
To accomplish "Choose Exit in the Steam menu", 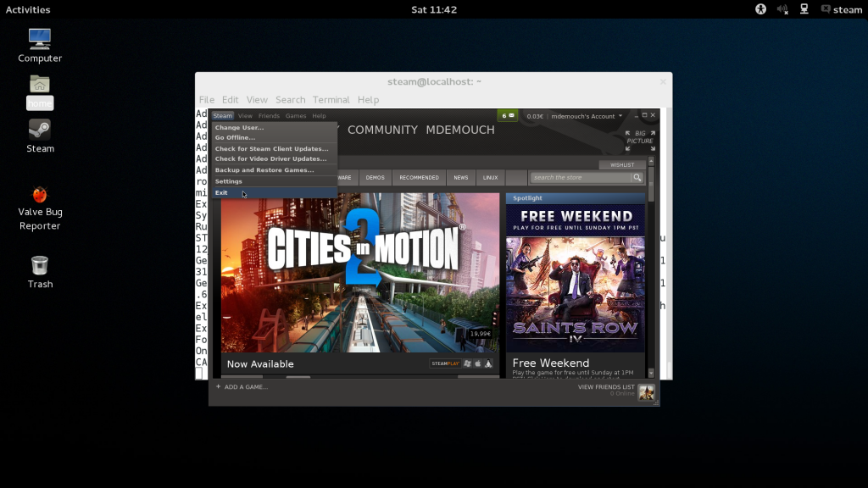I will pyautogui.click(x=275, y=192).
